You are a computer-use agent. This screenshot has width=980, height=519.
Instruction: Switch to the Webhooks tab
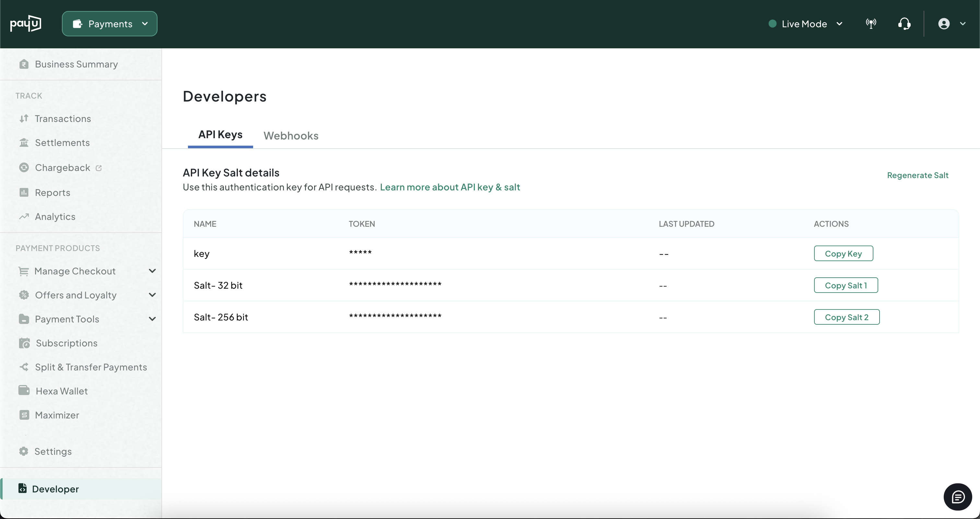tap(291, 136)
